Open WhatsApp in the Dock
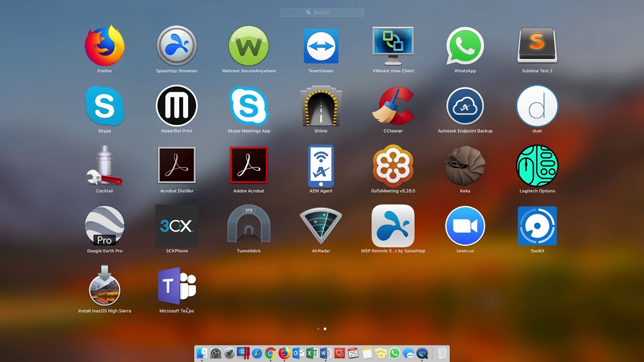Screen dimensions: 644x362 394,353
